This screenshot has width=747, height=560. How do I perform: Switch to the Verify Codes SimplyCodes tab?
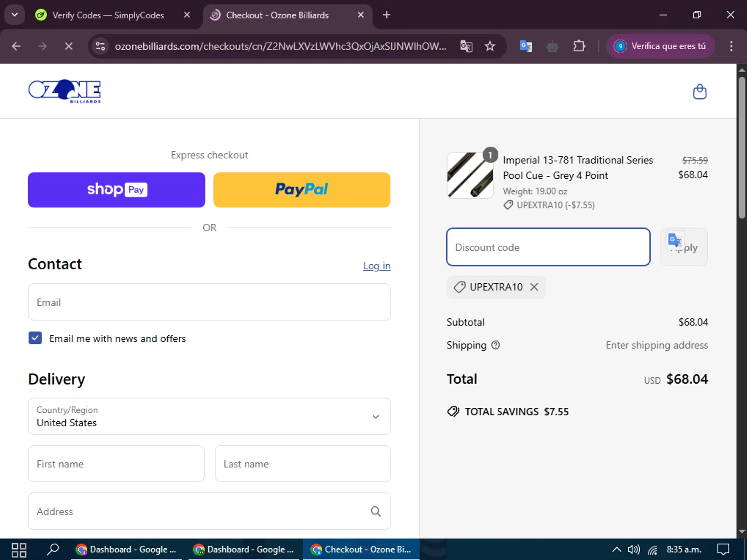pos(108,15)
